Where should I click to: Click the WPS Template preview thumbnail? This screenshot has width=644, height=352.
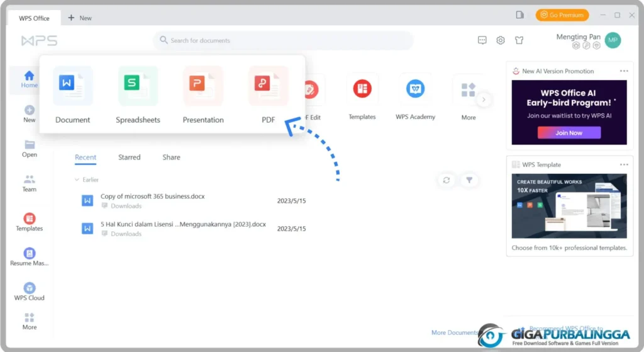click(x=569, y=206)
